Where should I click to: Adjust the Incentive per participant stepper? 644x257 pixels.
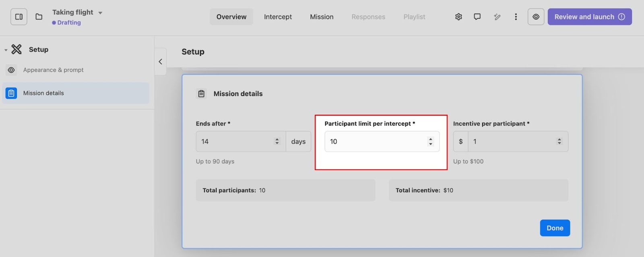click(559, 141)
